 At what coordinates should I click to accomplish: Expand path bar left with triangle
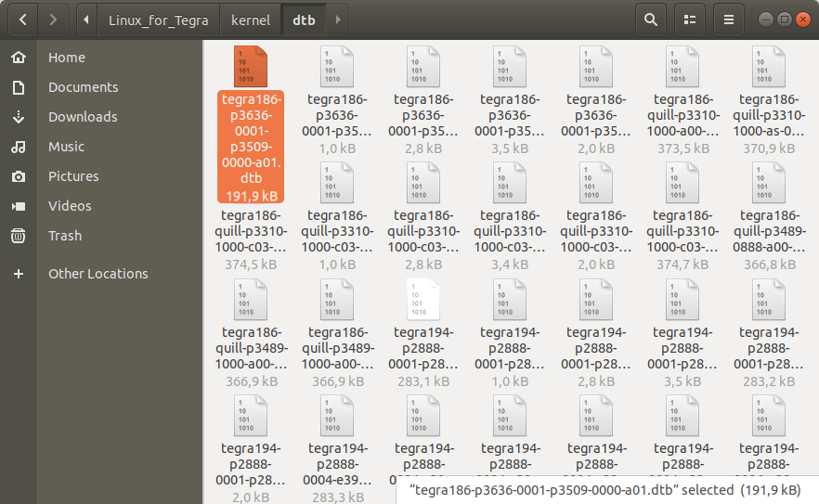click(x=86, y=19)
